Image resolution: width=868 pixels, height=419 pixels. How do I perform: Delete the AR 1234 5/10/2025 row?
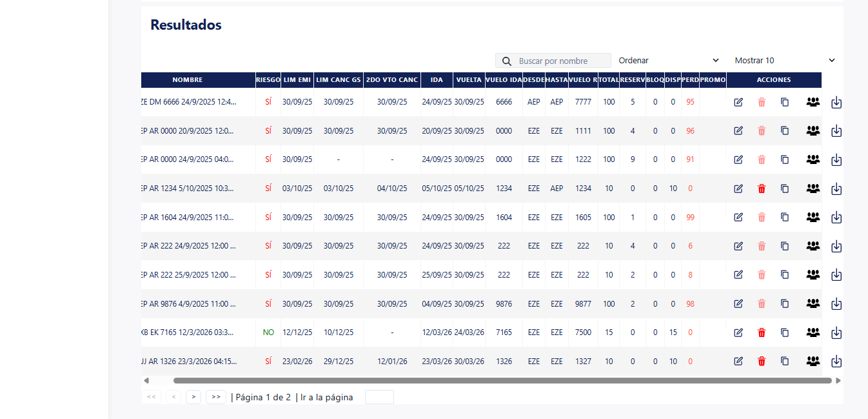762,189
